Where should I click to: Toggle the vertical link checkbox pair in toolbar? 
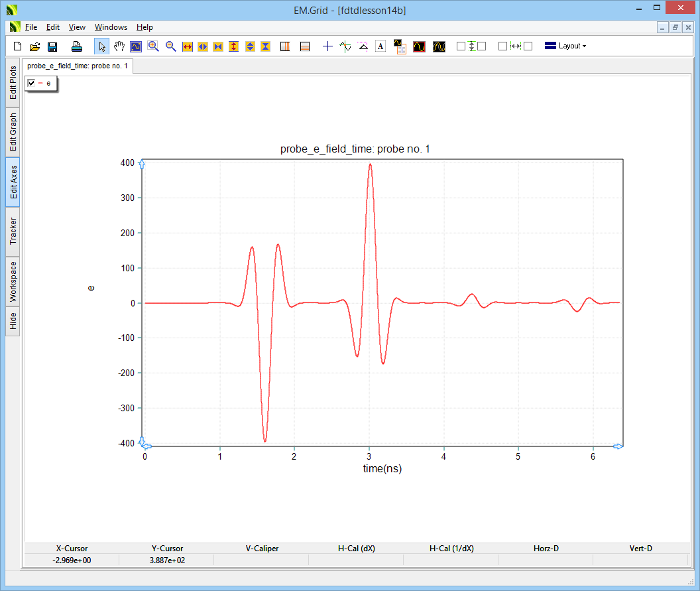(471, 46)
